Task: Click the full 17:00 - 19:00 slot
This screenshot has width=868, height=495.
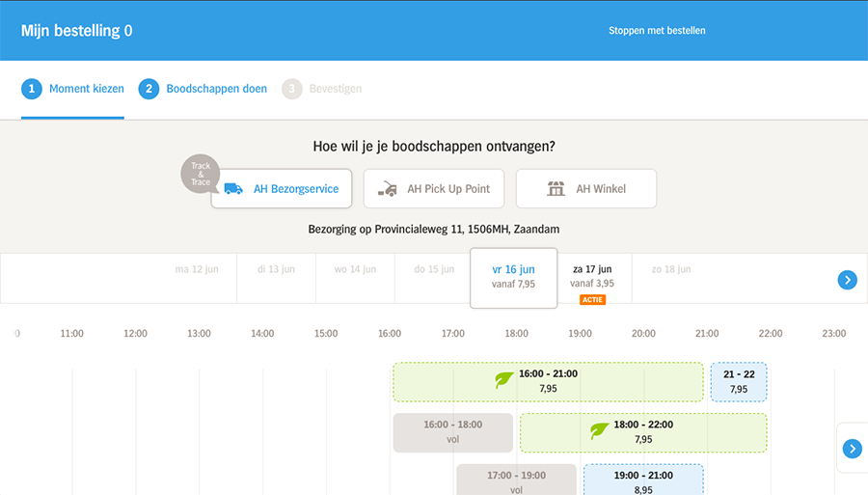Action: [516, 480]
